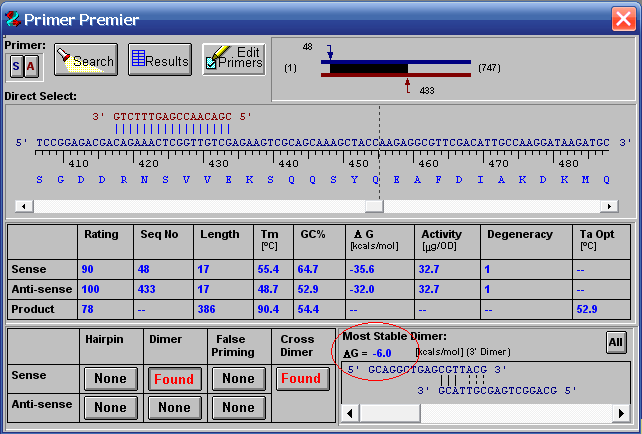Show All dimers with All button
This screenshot has height=434, width=642.
point(615,342)
